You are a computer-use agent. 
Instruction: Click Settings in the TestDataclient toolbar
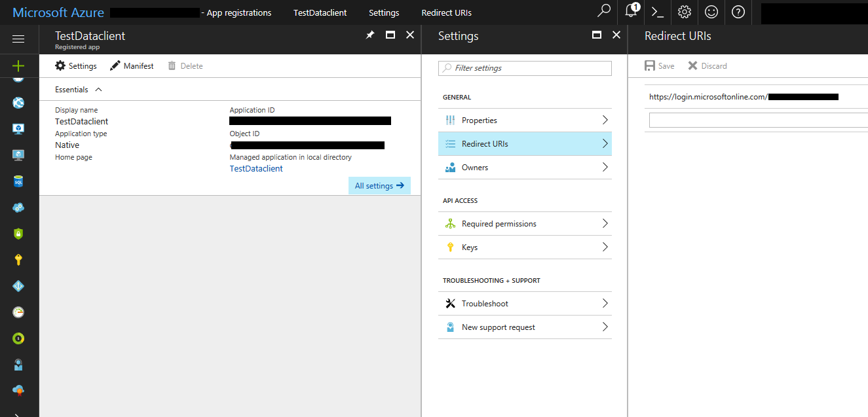tap(76, 65)
